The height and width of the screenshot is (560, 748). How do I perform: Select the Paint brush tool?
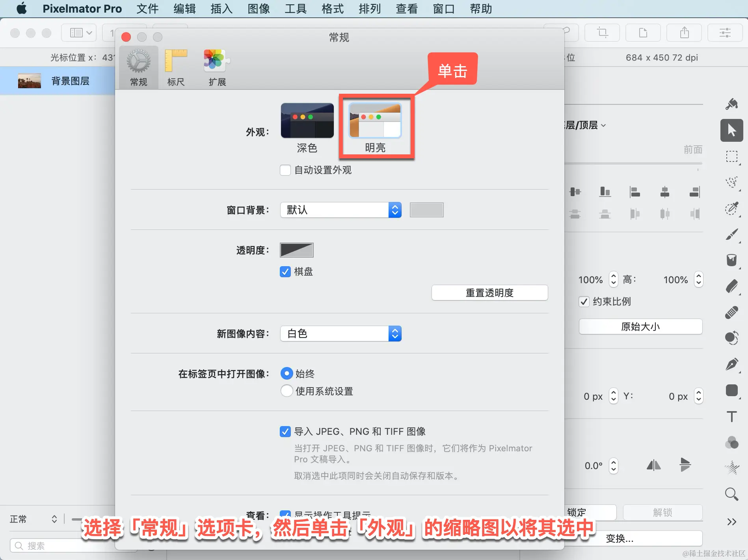point(731,234)
